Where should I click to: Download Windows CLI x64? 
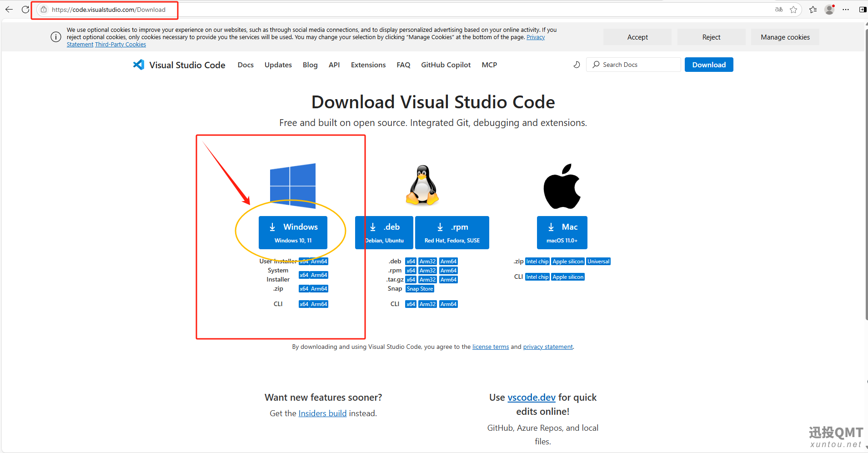tap(304, 304)
